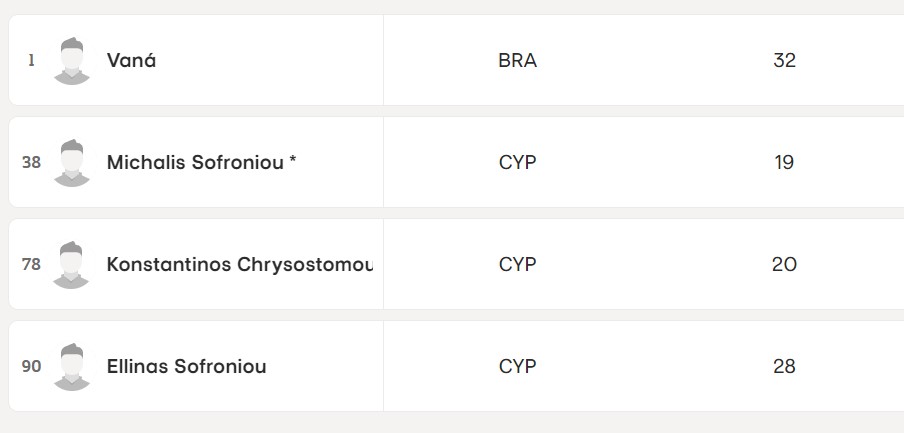Click CYP nationality in Konstantinos Chrysostomou row
Viewport: 904px width, 433px height.
click(517, 265)
